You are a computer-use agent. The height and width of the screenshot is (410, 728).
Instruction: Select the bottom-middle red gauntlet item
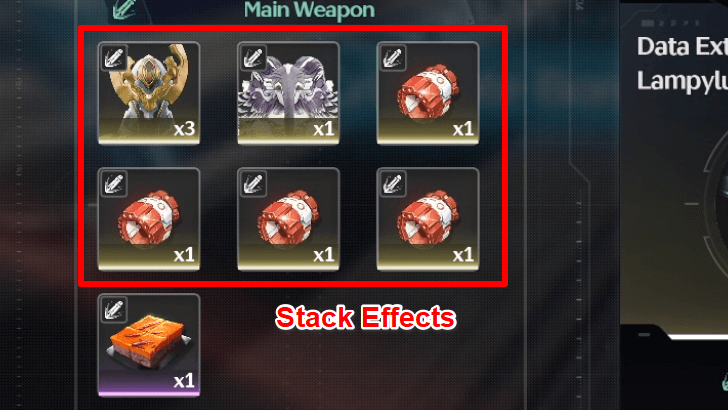tap(288, 219)
